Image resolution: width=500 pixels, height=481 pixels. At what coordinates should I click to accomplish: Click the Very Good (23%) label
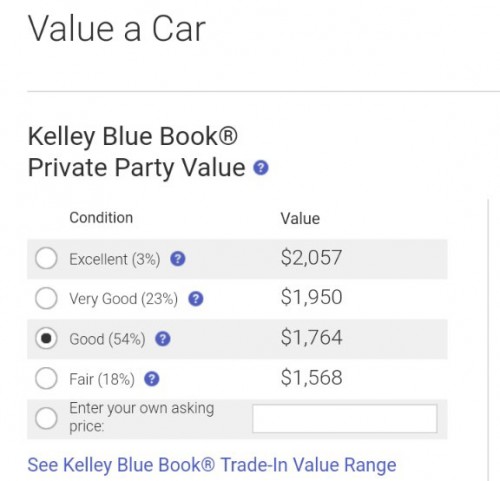point(123,299)
